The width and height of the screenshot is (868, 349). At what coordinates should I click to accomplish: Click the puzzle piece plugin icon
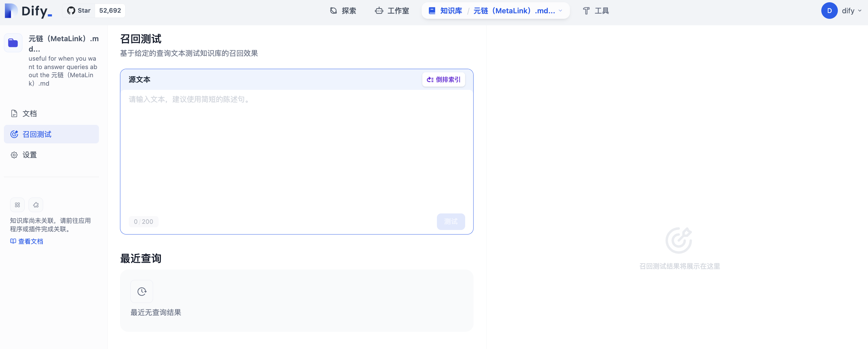point(36,205)
